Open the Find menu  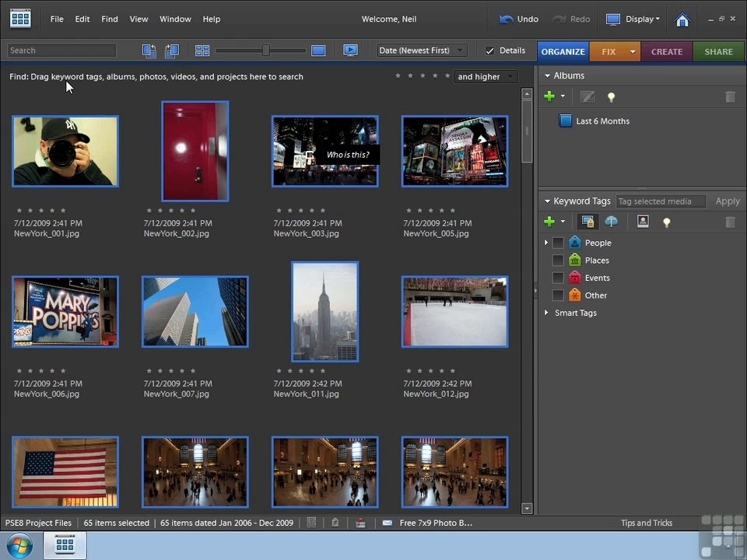(110, 19)
